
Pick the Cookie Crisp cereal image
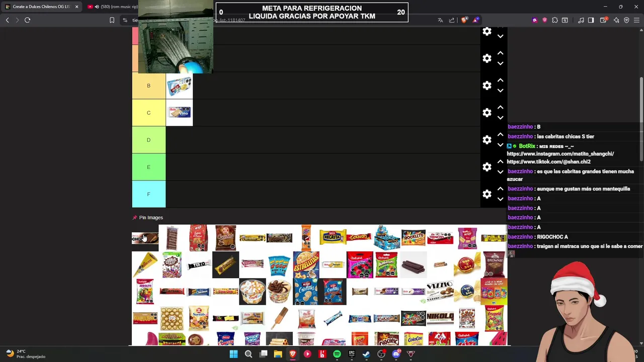172,264
